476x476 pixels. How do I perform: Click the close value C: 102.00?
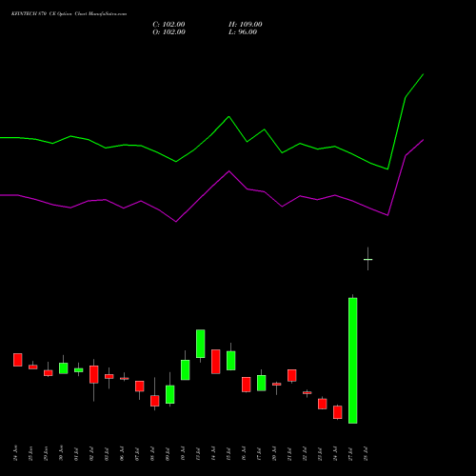[x=169, y=25]
